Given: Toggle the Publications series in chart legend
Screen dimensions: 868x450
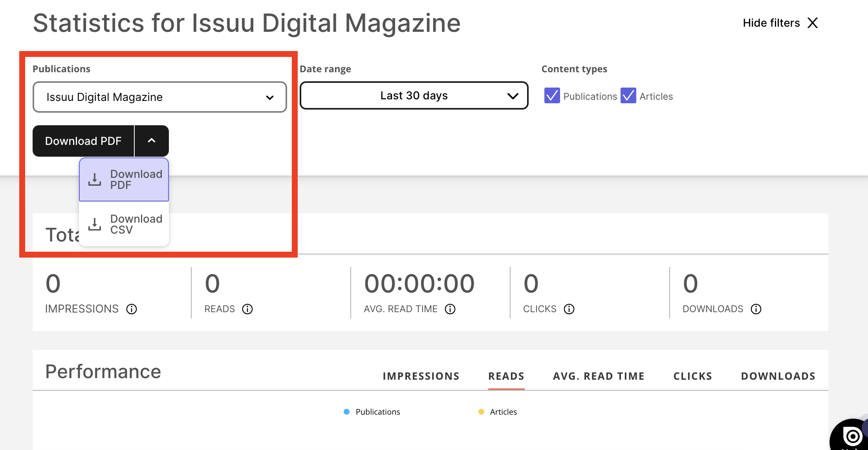Looking at the screenshot, I should click(x=372, y=412).
